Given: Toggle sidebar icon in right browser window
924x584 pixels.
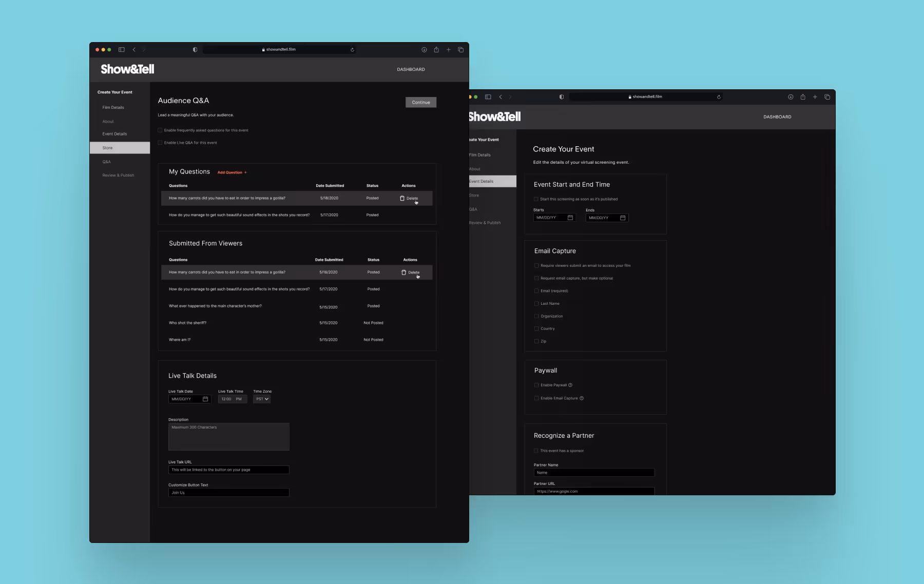Looking at the screenshot, I should 488,97.
